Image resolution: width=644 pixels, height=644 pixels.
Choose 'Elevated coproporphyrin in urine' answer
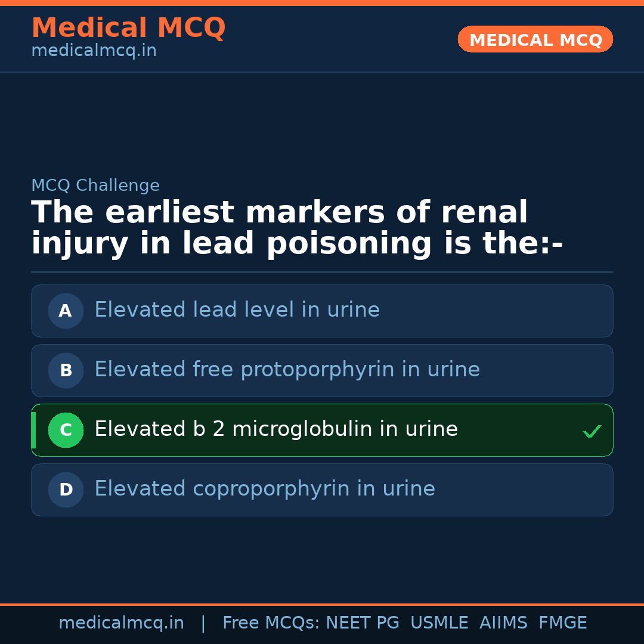pos(265,489)
